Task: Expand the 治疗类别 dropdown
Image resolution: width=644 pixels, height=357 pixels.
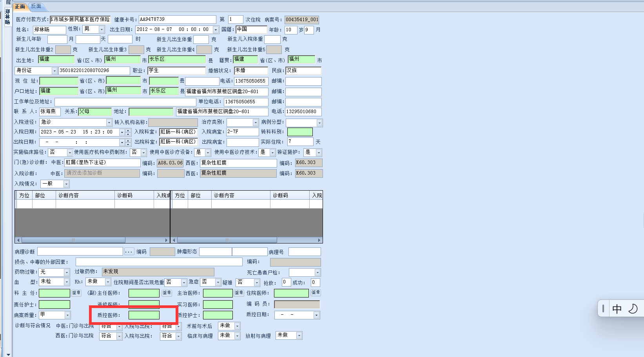Action: (x=256, y=123)
